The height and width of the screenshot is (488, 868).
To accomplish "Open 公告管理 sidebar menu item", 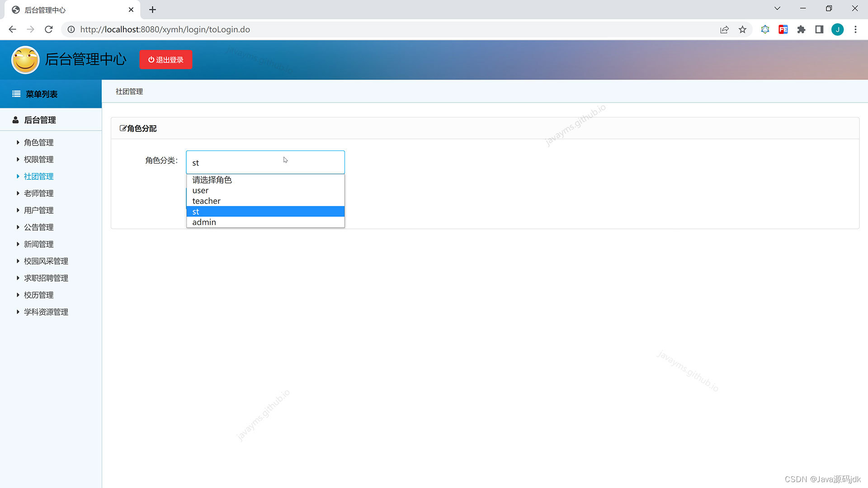I will [38, 227].
